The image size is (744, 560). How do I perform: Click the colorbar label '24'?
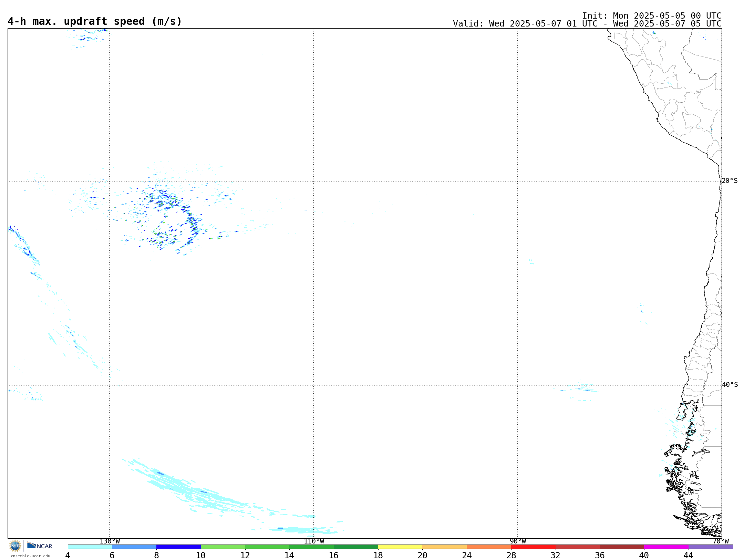pos(467,556)
